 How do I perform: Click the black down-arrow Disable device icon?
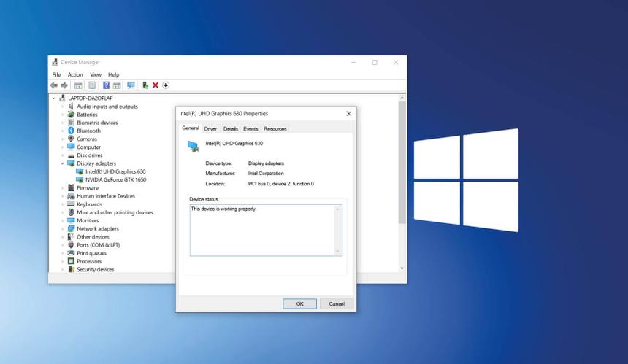166,85
